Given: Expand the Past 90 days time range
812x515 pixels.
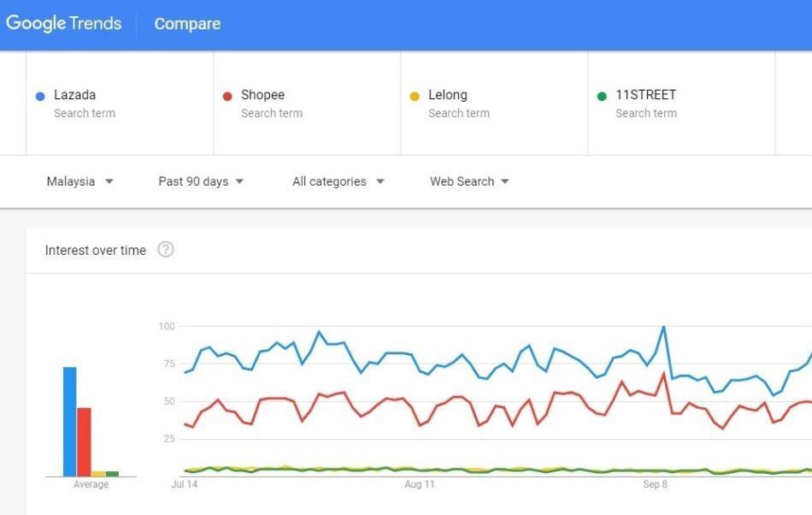Looking at the screenshot, I should click(201, 181).
